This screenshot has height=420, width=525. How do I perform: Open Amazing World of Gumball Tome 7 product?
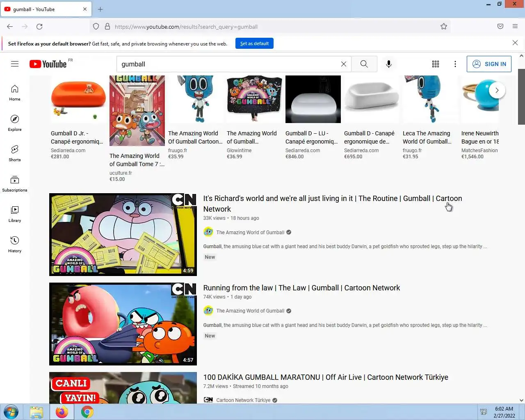pyautogui.click(x=137, y=129)
